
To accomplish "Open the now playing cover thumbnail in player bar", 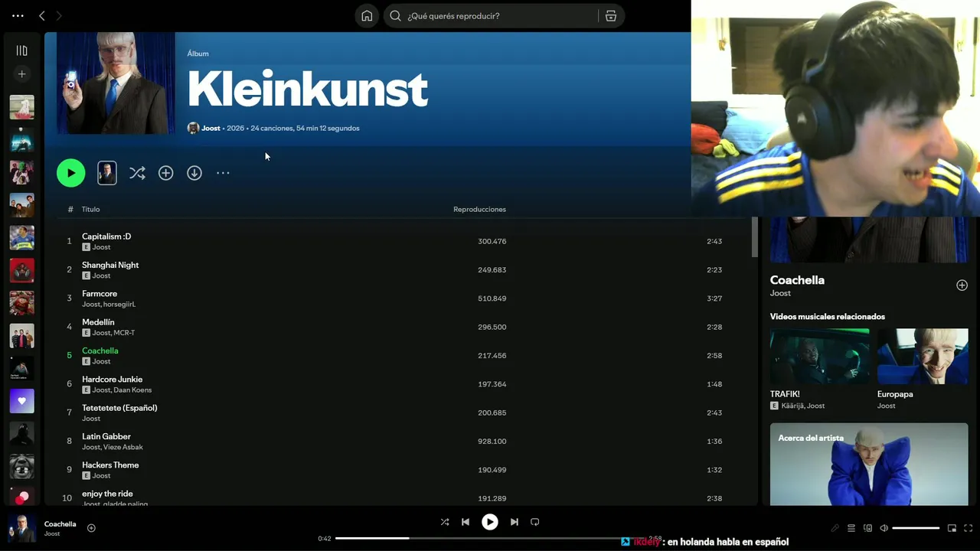I will [21, 528].
